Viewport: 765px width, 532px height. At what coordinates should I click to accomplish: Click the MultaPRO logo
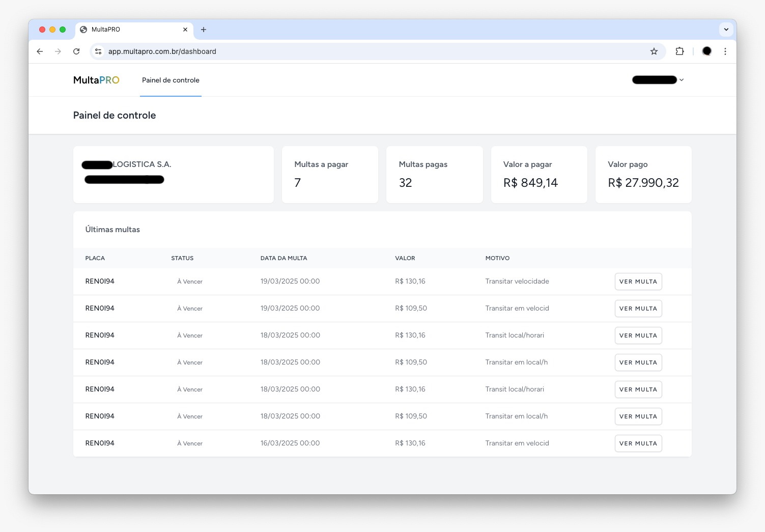coord(96,80)
